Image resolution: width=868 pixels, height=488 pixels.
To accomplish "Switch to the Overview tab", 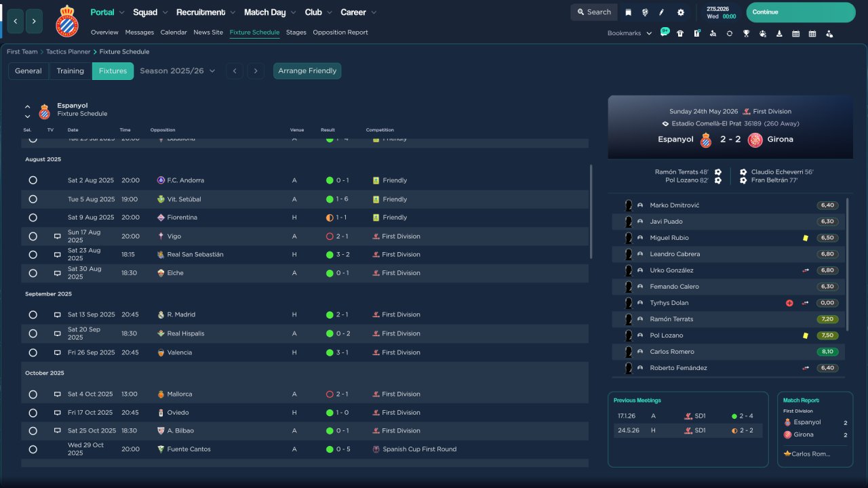I will click(104, 33).
